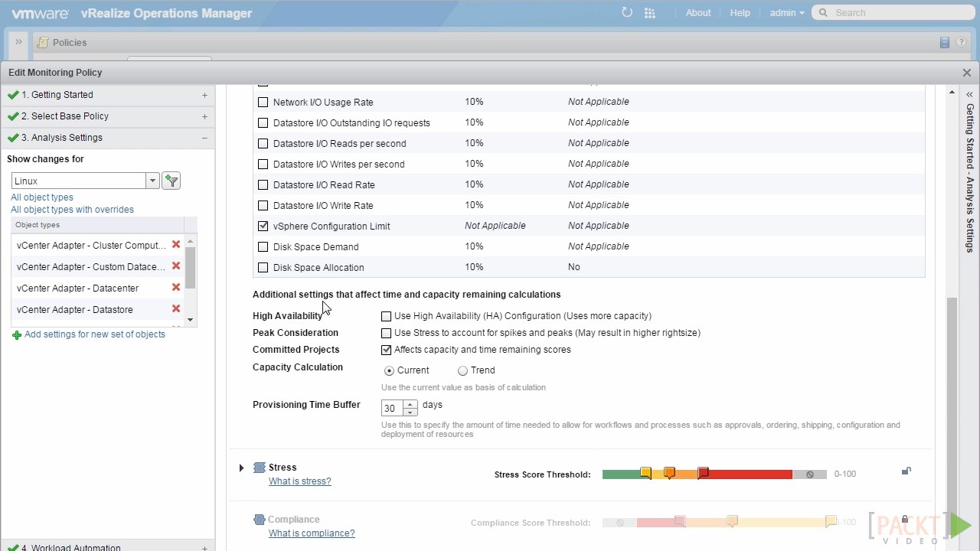Expand the Stress section triangle
Image resolution: width=980 pixels, height=551 pixels.
coord(241,468)
